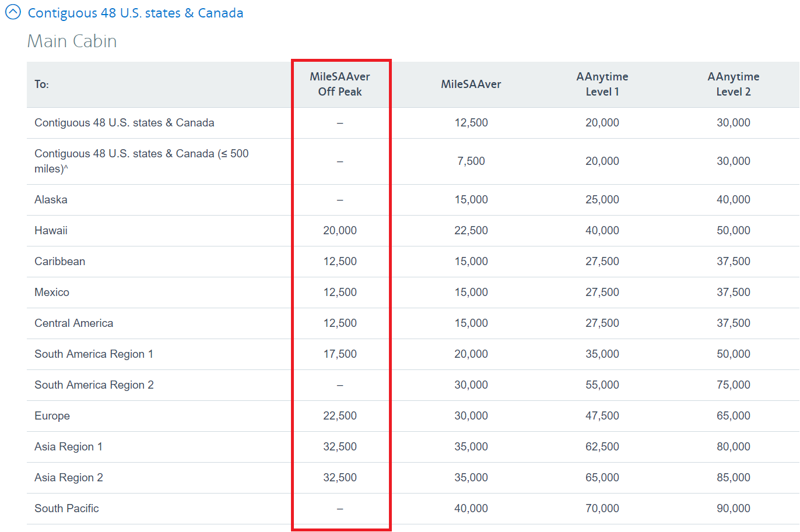Click Europe AAnytime Level 1 value 47,500
The image size is (800, 532).
click(x=602, y=416)
